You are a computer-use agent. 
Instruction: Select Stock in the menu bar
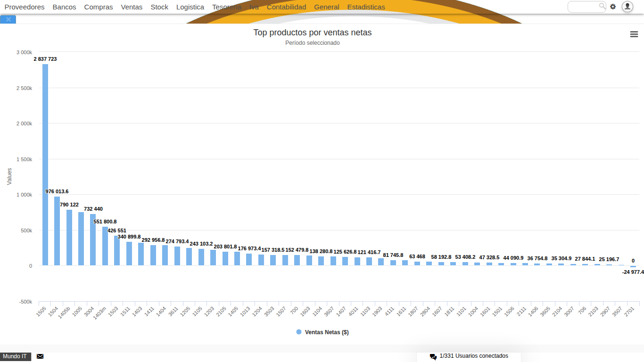159,7
